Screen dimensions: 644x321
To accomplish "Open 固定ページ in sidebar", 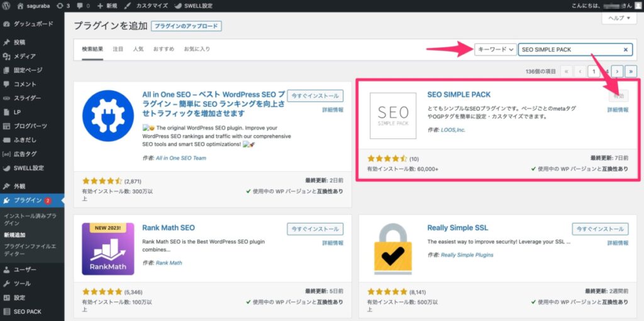I will point(32,70).
